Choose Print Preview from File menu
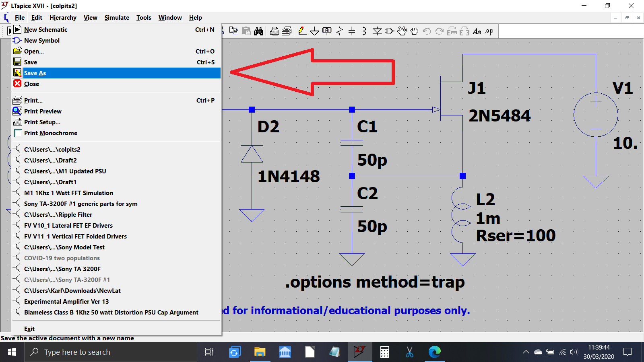The image size is (644, 362). point(117,111)
